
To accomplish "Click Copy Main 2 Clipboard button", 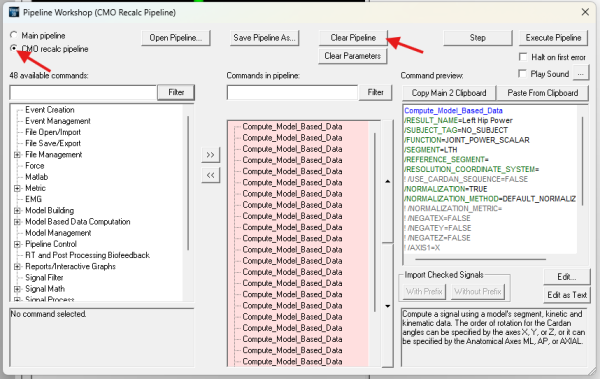I will (x=449, y=93).
